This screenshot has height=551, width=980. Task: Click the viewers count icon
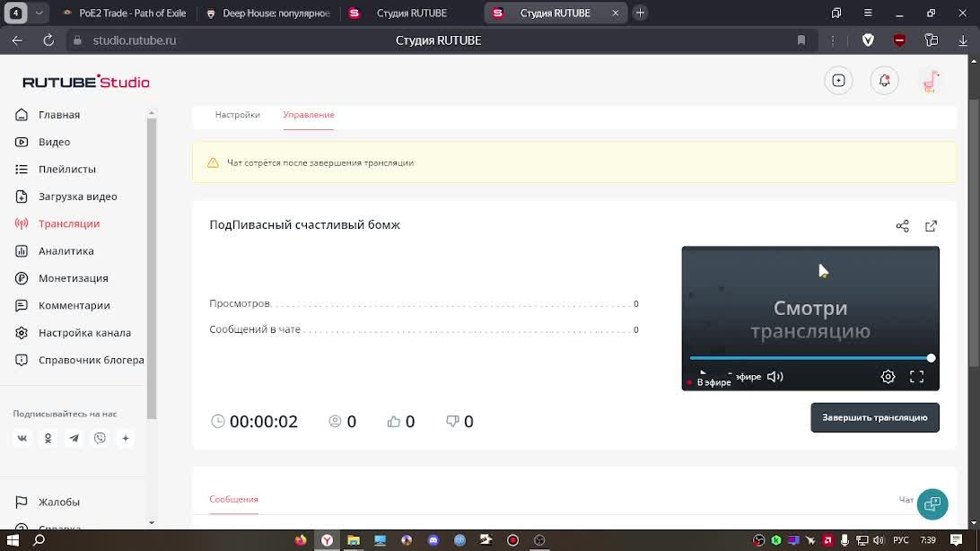(335, 422)
